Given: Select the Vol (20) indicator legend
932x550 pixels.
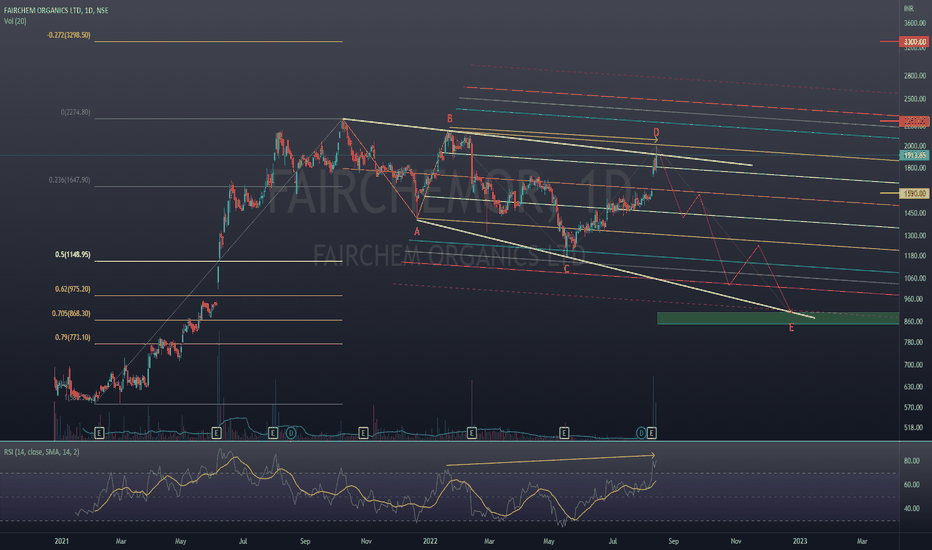Looking at the screenshot, I should [x=15, y=21].
